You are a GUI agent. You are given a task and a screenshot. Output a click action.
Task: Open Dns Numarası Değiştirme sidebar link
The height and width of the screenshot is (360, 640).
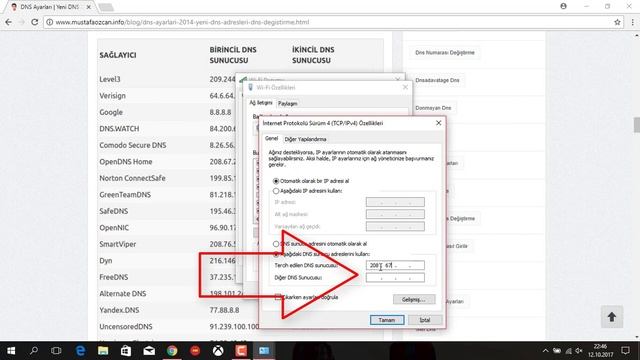pyautogui.click(x=444, y=53)
